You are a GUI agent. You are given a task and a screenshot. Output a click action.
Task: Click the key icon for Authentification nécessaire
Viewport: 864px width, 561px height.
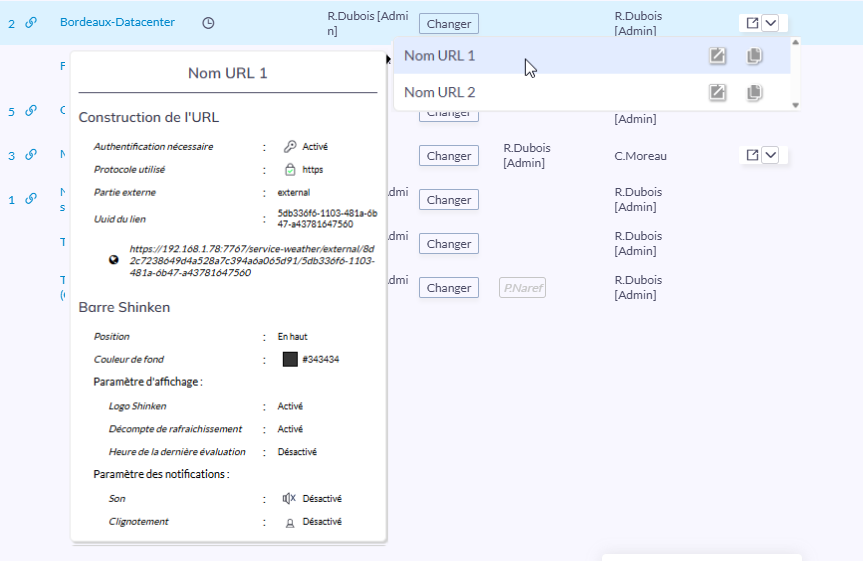pyautogui.click(x=289, y=147)
